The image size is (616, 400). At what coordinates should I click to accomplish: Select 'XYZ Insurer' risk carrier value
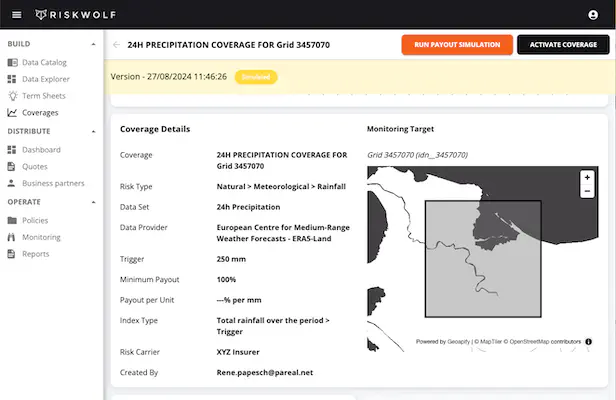tap(238, 352)
